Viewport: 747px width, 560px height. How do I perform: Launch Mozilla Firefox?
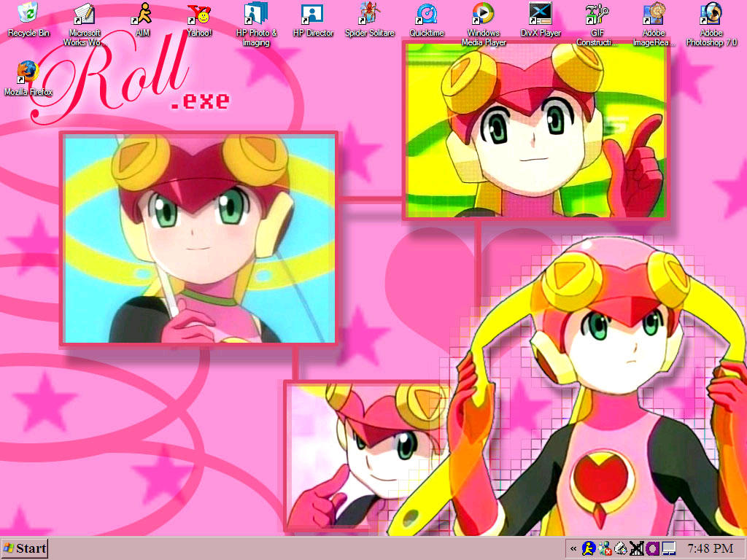click(x=28, y=71)
